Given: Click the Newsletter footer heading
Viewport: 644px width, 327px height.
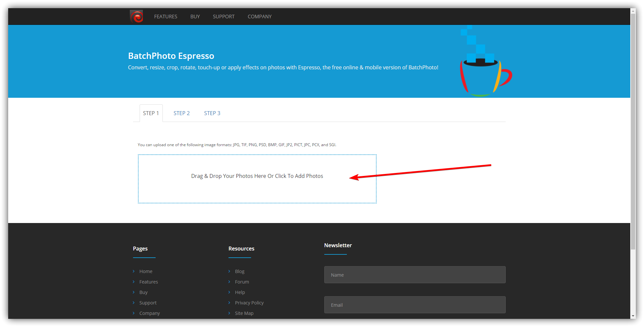Looking at the screenshot, I should [x=338, y=245].
